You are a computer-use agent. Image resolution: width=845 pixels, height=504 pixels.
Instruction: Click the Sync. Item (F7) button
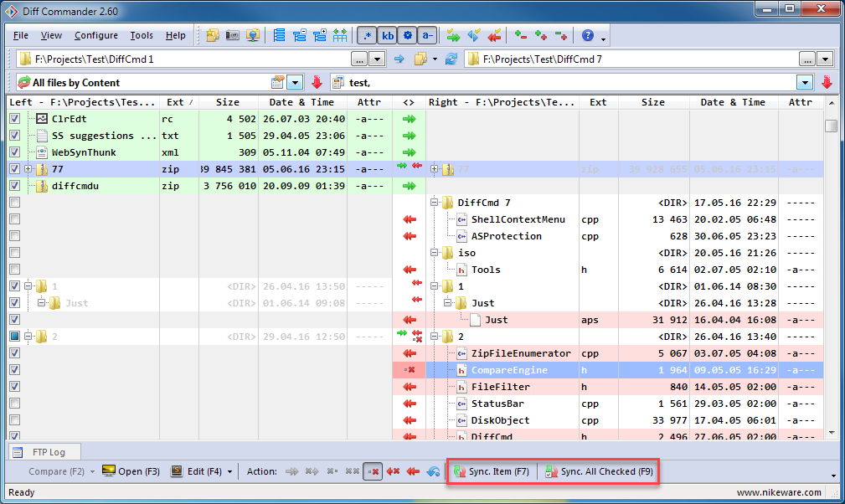[x=492, y=471]
